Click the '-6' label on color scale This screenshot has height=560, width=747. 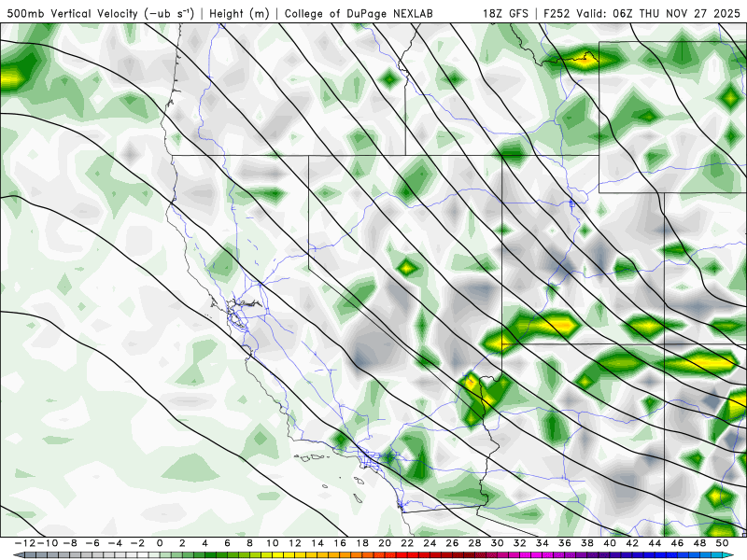point(92,543)
